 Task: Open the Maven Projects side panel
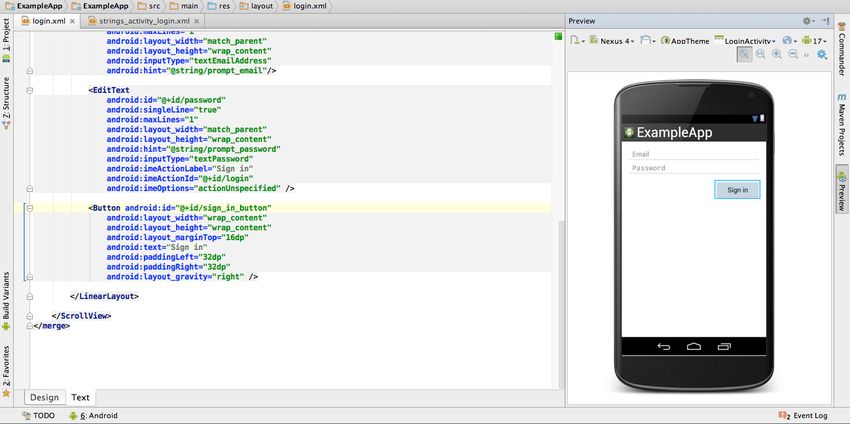pyautogui.click(x=842, y=125)
